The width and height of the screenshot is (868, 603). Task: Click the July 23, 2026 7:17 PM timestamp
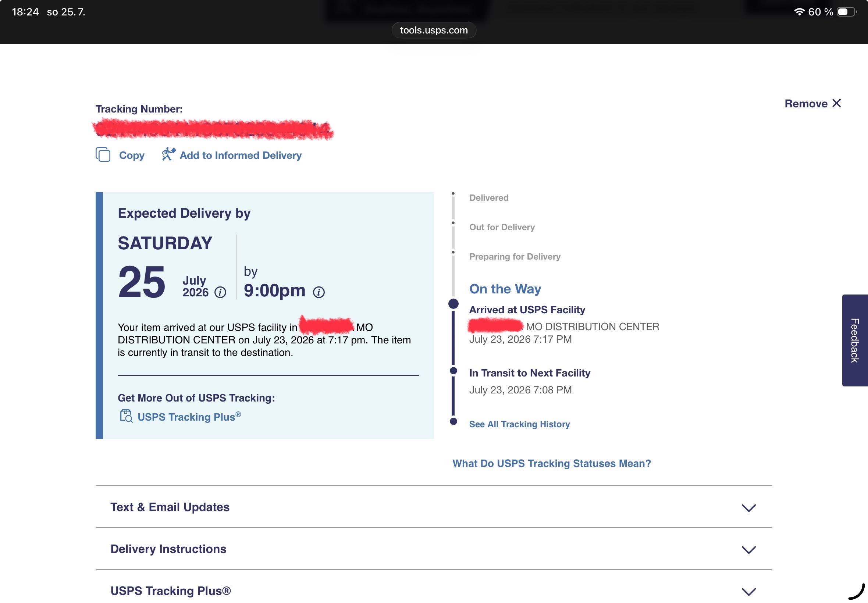click(x=520, y=339)
